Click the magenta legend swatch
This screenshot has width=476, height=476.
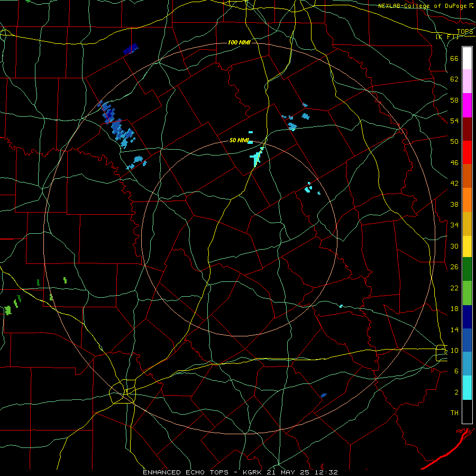467,105
